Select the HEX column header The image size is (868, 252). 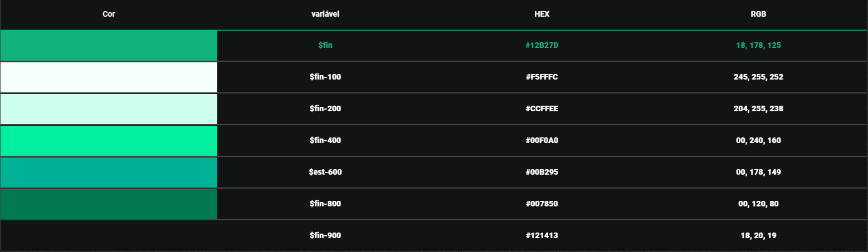pyautogui.click(x=542, y=14)
